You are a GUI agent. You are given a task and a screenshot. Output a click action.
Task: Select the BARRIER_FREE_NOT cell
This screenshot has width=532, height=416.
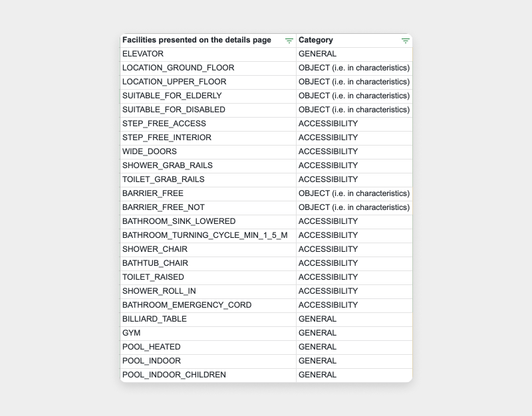pyautogui.click(x=208, y=207)
